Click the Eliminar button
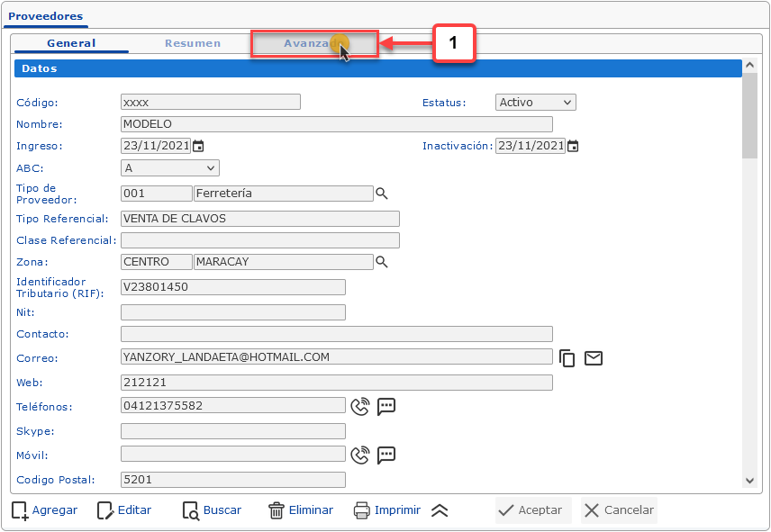 coord(301,510)
